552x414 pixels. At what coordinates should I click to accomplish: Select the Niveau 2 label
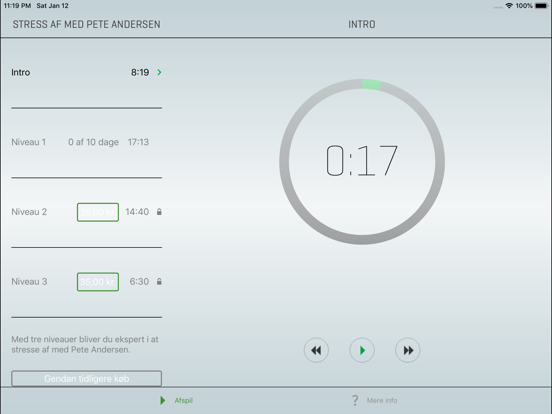(x=29, y=212)
